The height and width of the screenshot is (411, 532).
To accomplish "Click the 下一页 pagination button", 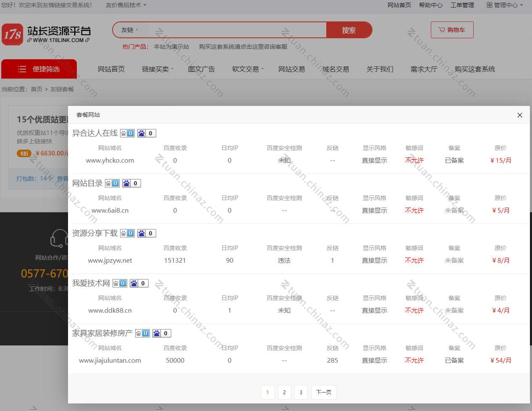I will tap(324, 392).
